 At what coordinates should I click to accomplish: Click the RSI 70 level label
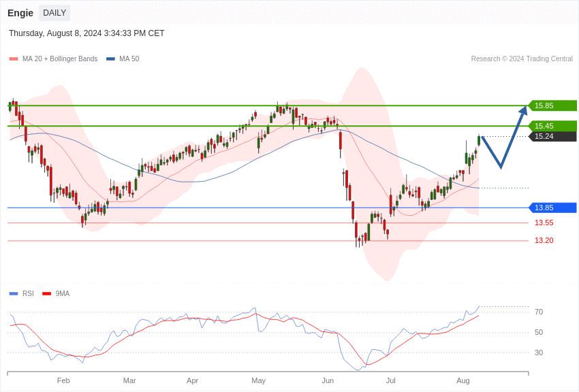click(539, 312)
